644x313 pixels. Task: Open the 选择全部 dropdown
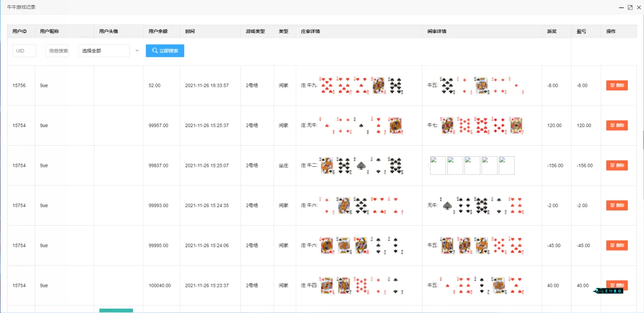pos(104,50)
